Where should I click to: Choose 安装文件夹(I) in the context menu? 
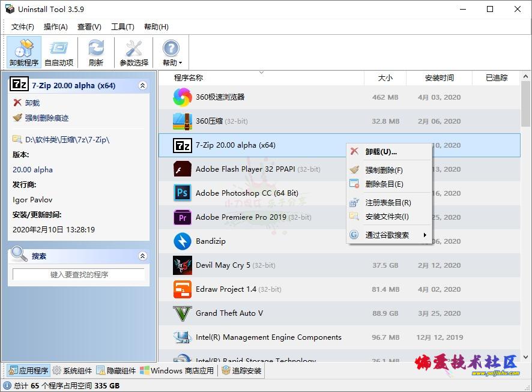[x=389, y=217]
